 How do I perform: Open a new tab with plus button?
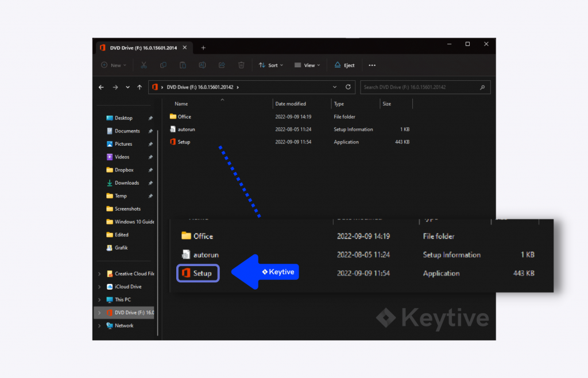point(203,48)
